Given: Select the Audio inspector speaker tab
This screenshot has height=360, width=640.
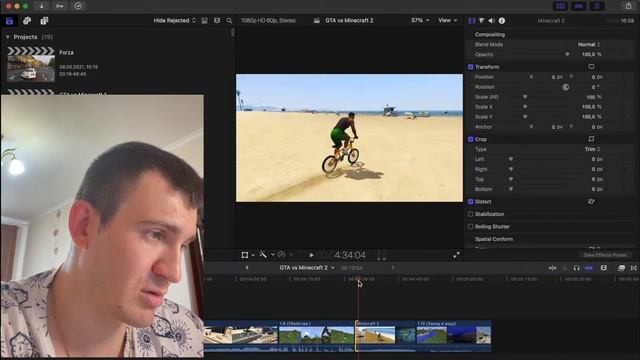Looking at the screenshot, I should (491, 20).
